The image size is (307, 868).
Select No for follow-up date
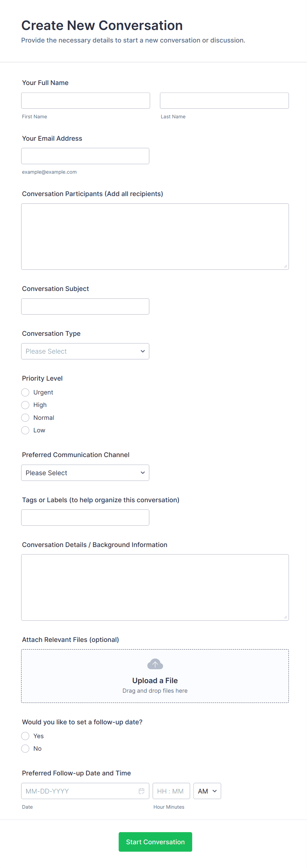25,748
